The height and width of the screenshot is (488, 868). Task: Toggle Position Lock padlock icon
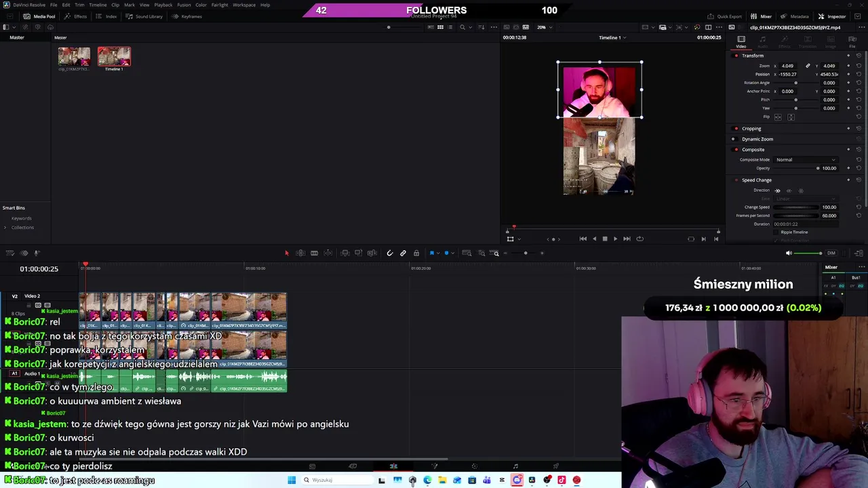[x=416, y=253]
